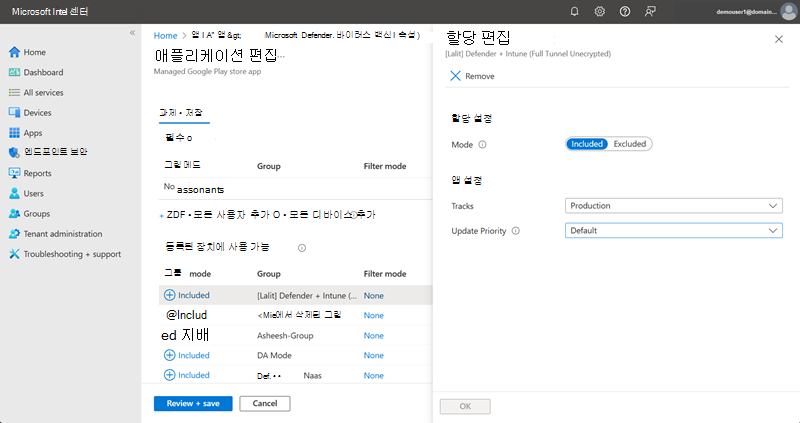Click None filter for Asheesh-Group
This screenshot has width=800, height=423.
(373, 335)
